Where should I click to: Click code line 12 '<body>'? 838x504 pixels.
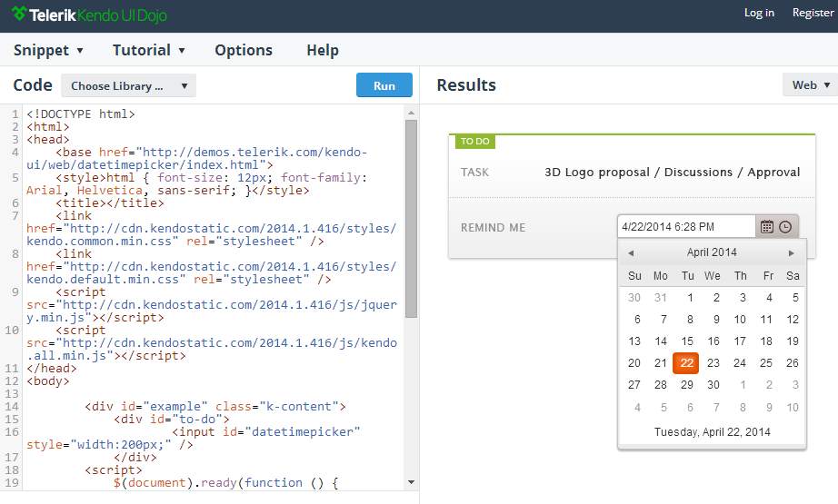coord(48,381)
